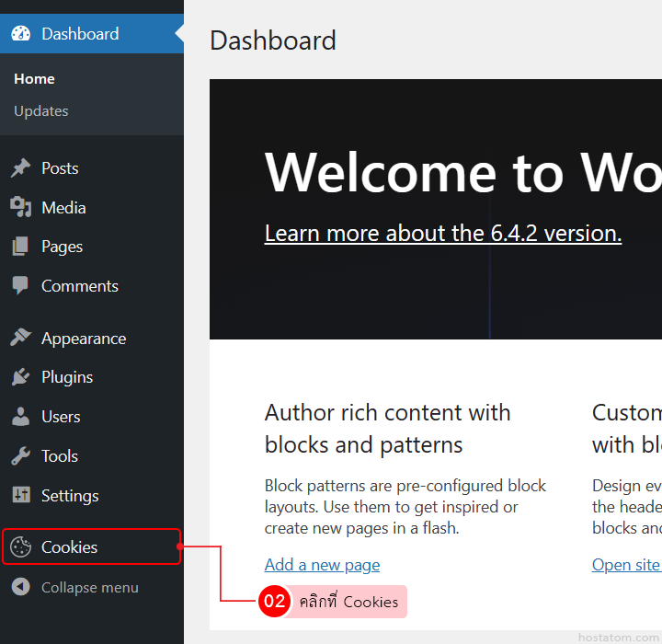Click the Users person icon
The width and height of the screenshot is (662, 644).
20,417
